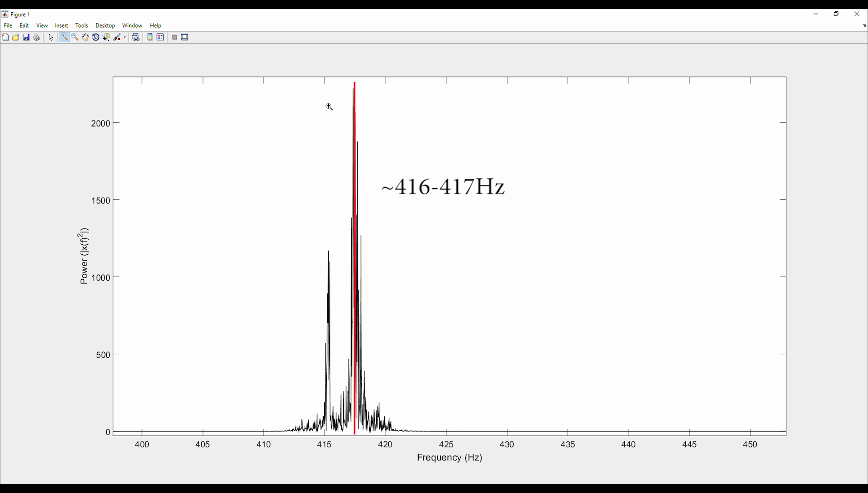Screen dimensions: 868x493
Task: Open the Insert menu
Action: click(61, 26)
